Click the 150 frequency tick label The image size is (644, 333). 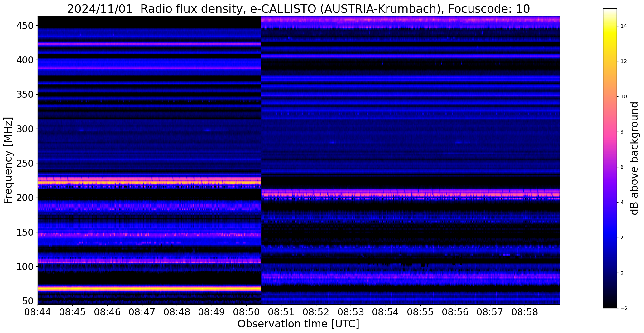click(x=25, y=233)
